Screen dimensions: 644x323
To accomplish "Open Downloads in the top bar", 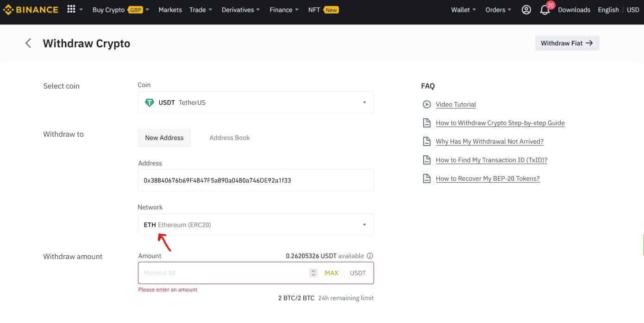I will 574,10.
